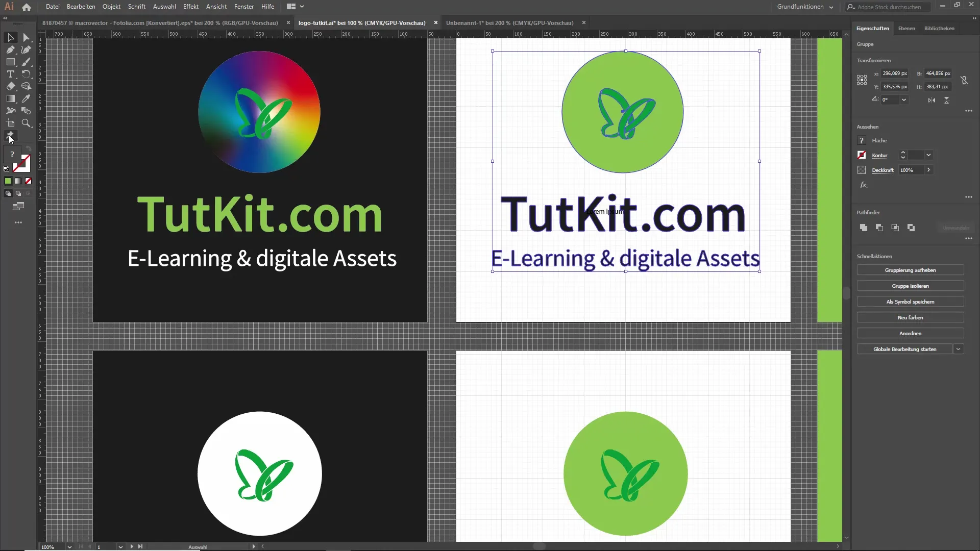Show more Transformieren options (three dots)
Image resolution: width=980 pixels, height=551 pixels.
968,111
